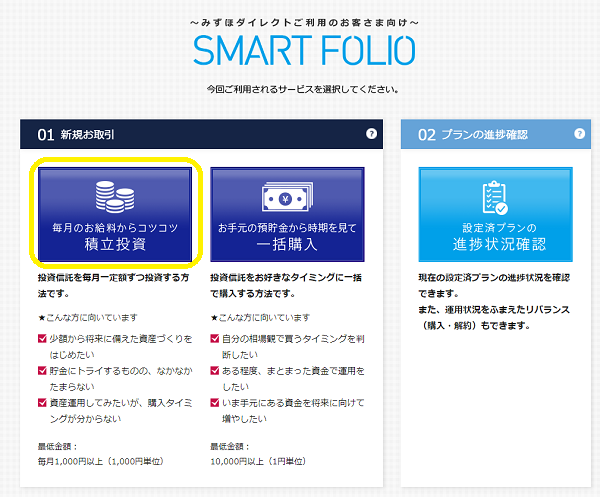
Task: Click checkmark beside ある程度、まとまった資金
Action: point(215,371)
